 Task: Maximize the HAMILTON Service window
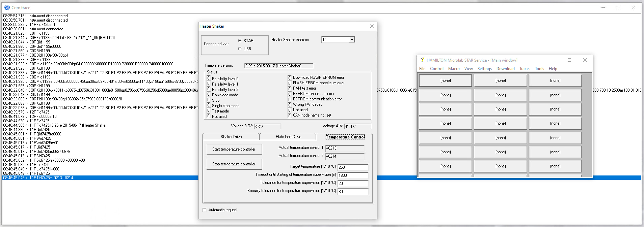pos(569,60)
